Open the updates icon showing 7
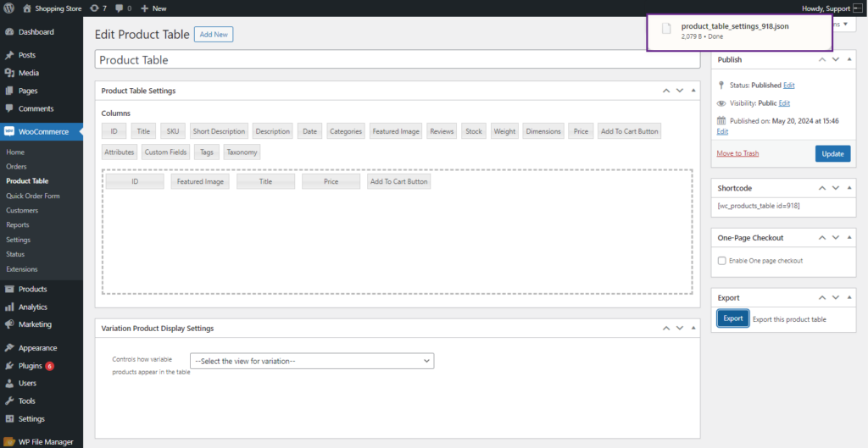The height and width of the screenshot is (448, 868). (95, 8)
